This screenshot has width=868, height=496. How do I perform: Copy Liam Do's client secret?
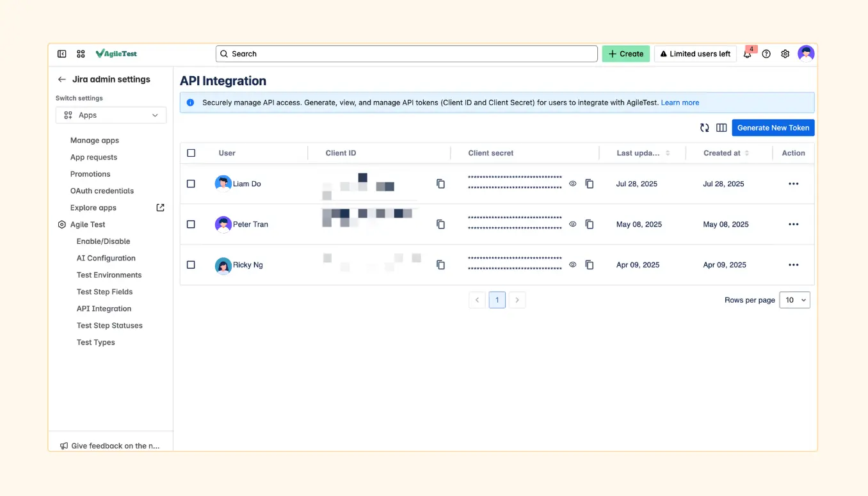(x=590, y=184)
